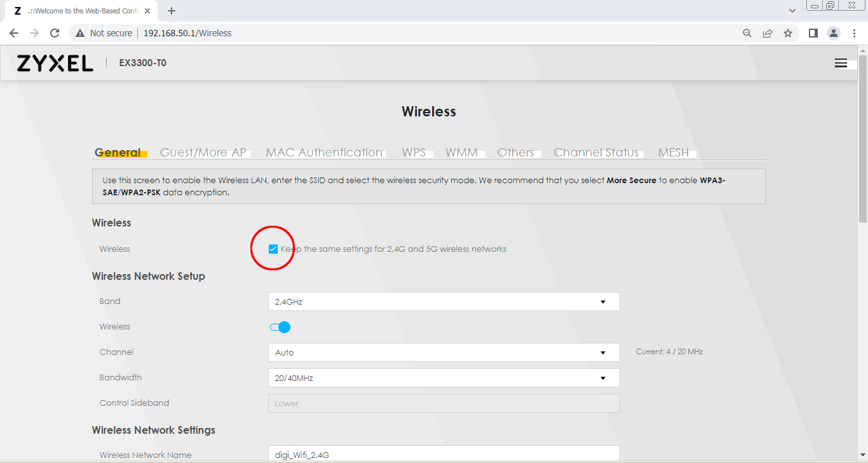Click the browser back arrow
This screenshot has width=868, height=463.
point(14,33)
